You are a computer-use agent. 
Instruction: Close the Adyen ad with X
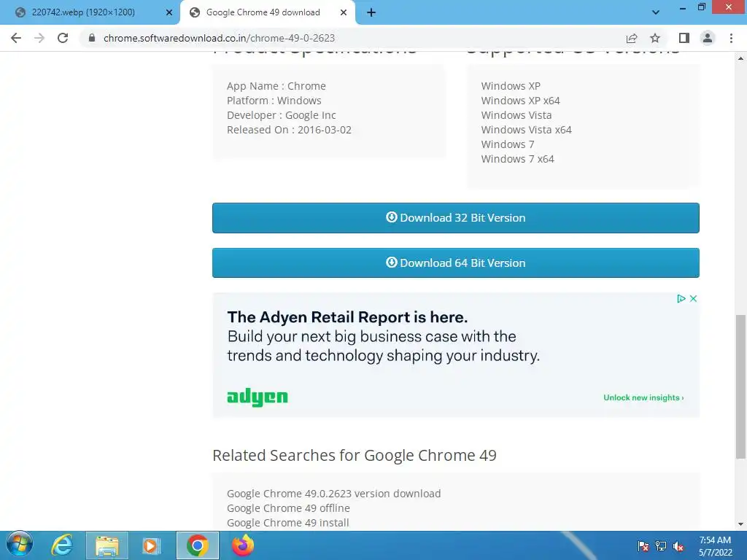(693, 298)
